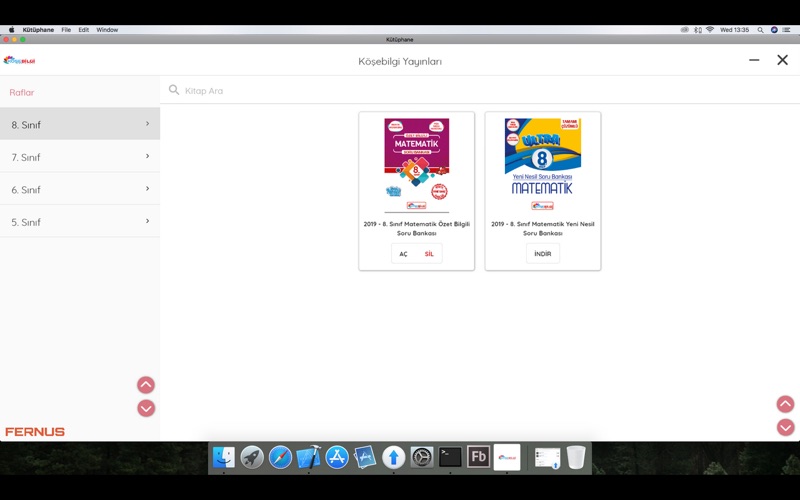Select the 8. Sınıf shelf

[x=80, y=124]
